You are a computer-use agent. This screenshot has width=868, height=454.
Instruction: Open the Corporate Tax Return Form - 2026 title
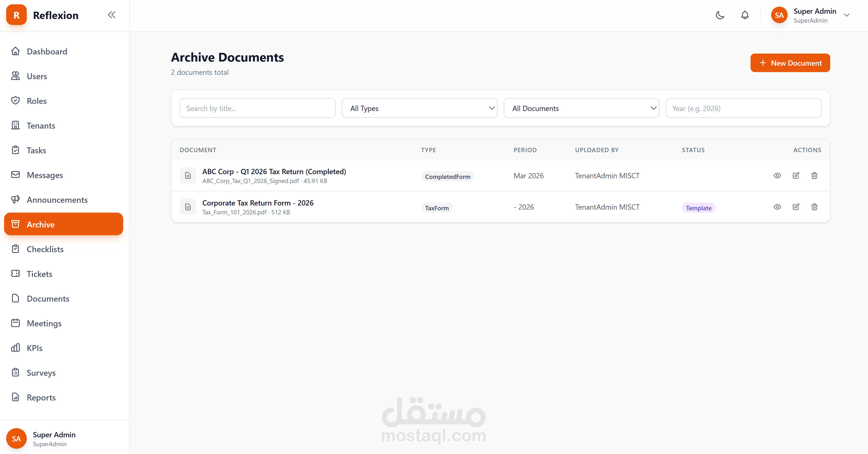[x=258, y=203]
